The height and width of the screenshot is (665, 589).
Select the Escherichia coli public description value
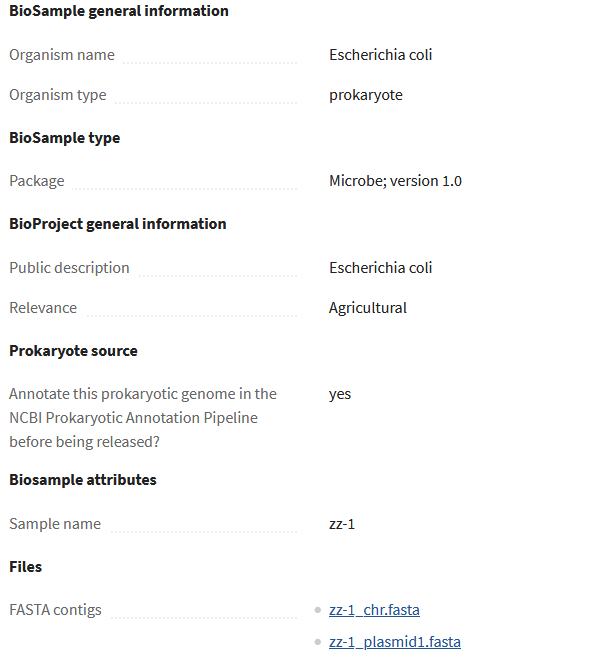click(x=380, y=268)
